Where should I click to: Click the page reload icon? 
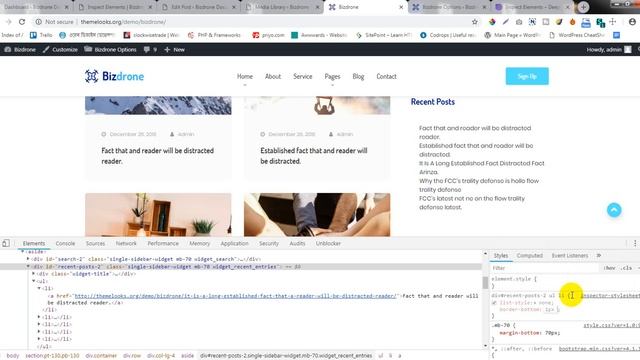(x=22, y=22)
